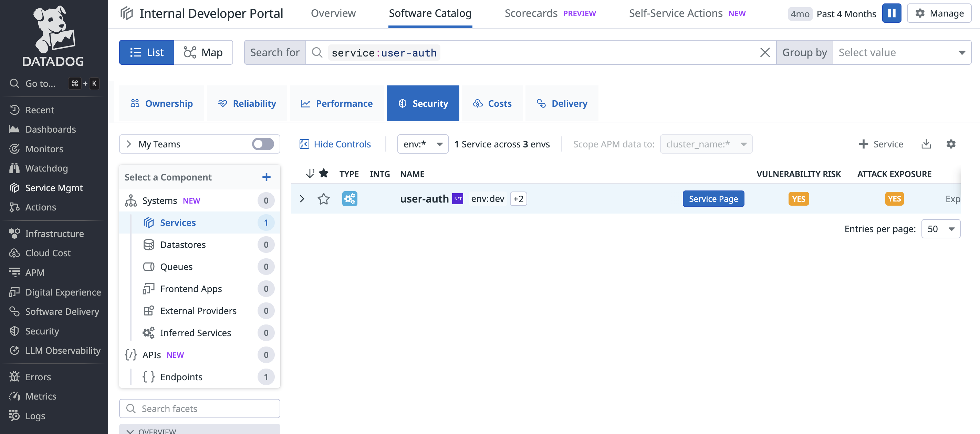Screen dimensions: 980x434
Task: Click the user-auth service type icon
Action: (349, 199)
